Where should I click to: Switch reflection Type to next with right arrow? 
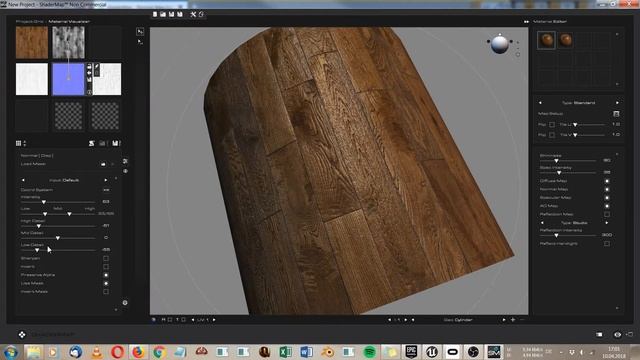coord(607,223)
